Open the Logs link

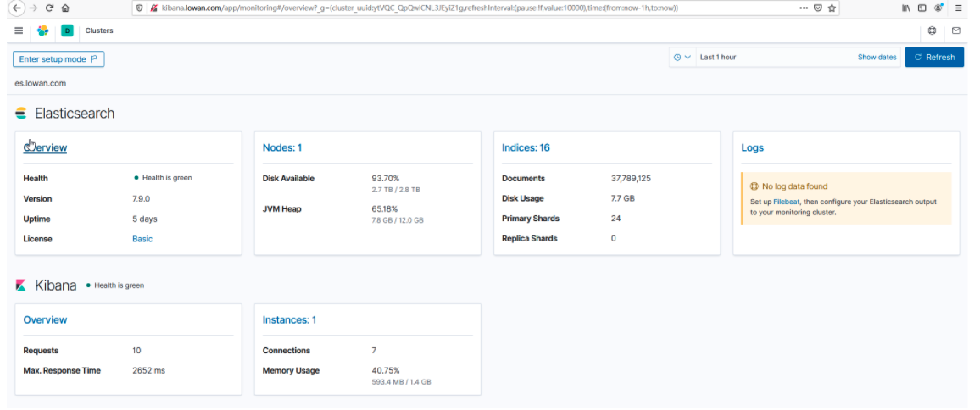[753, 148]
